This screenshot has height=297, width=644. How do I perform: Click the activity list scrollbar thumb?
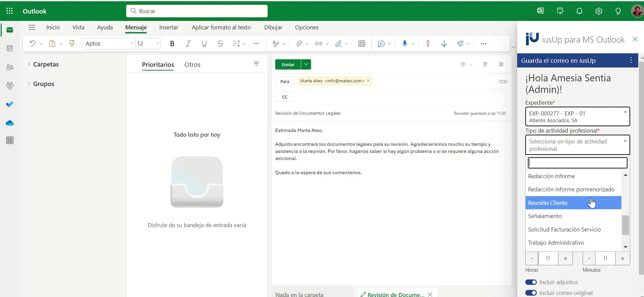pos(625,225)
